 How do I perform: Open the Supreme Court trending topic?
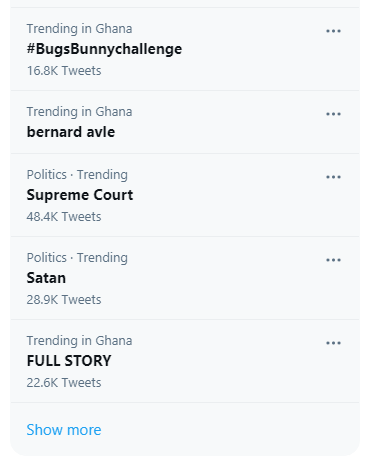80,195
